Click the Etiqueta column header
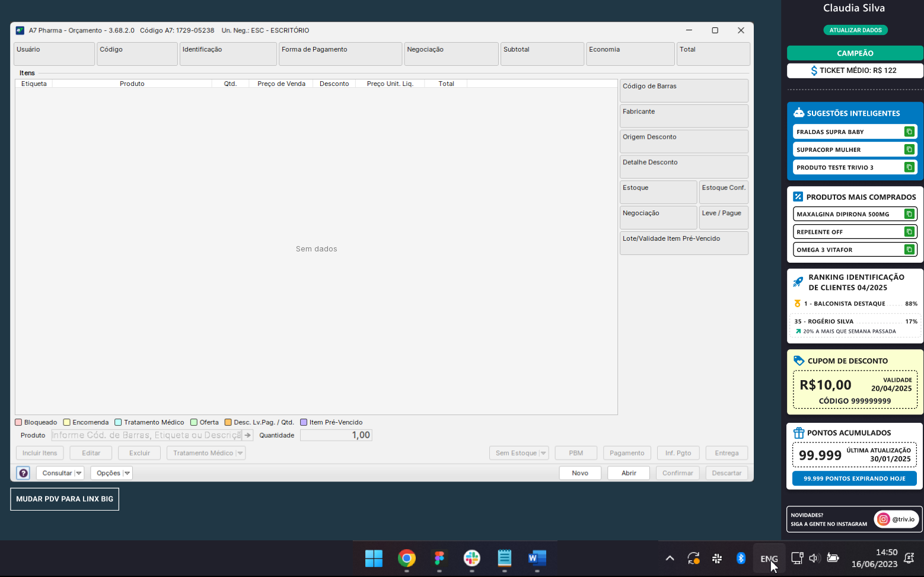The width and height of the screenshot is (924, 577). coord(34,84)
